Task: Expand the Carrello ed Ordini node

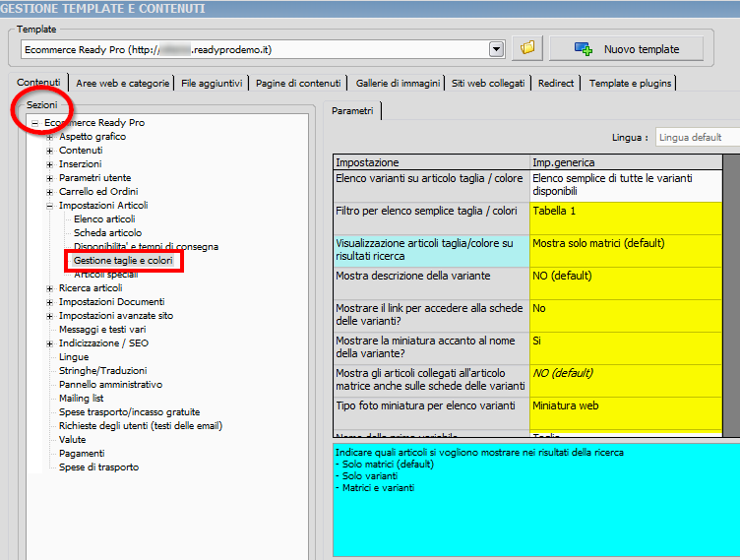Action: click(x=49, y=192)
